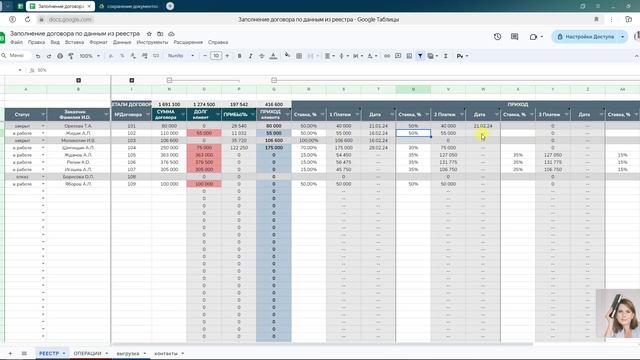
Task: Switch to the контакты sheet tab
Action: click(x=166, y=353)
